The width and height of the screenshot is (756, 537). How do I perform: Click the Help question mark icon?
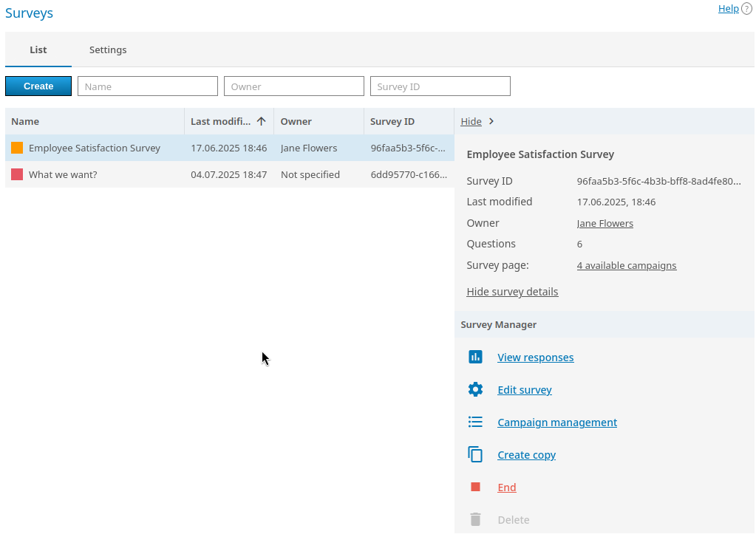click(746, 9)
